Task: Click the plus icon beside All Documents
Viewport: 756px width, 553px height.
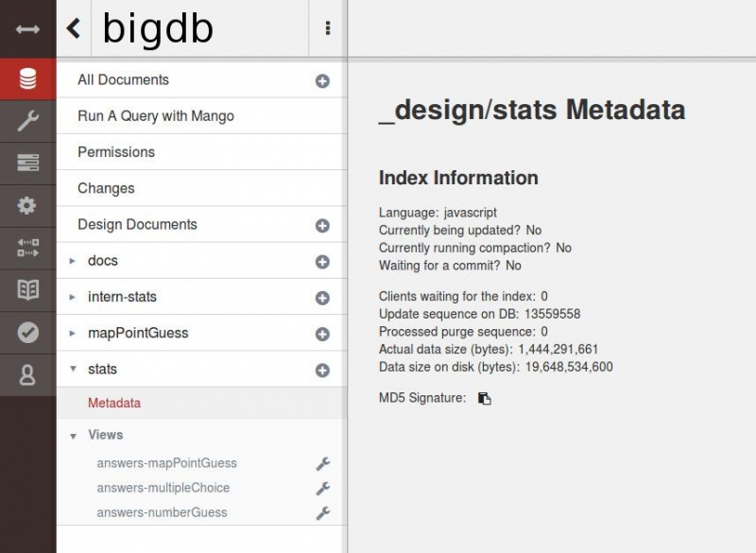Action: 322,81
